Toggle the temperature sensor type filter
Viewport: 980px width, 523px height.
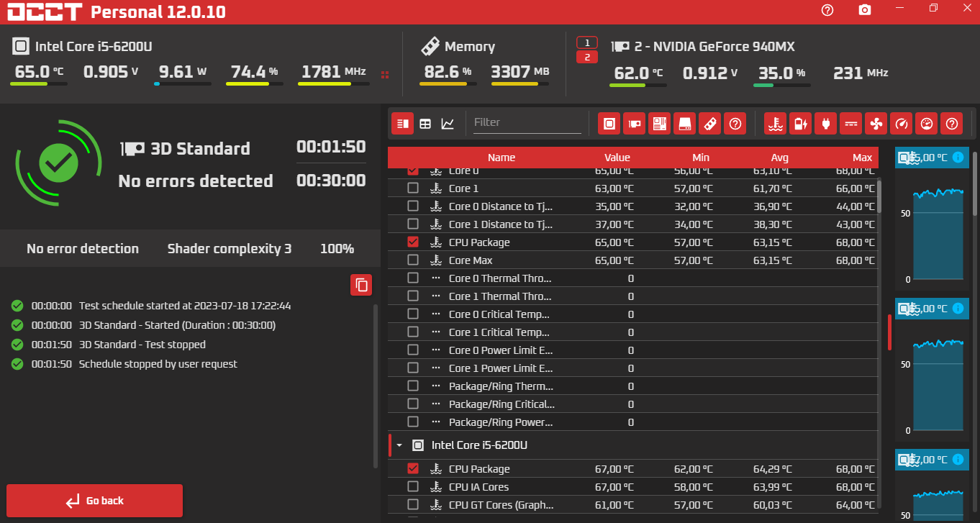pyautogui.click(x=775, y=123)
